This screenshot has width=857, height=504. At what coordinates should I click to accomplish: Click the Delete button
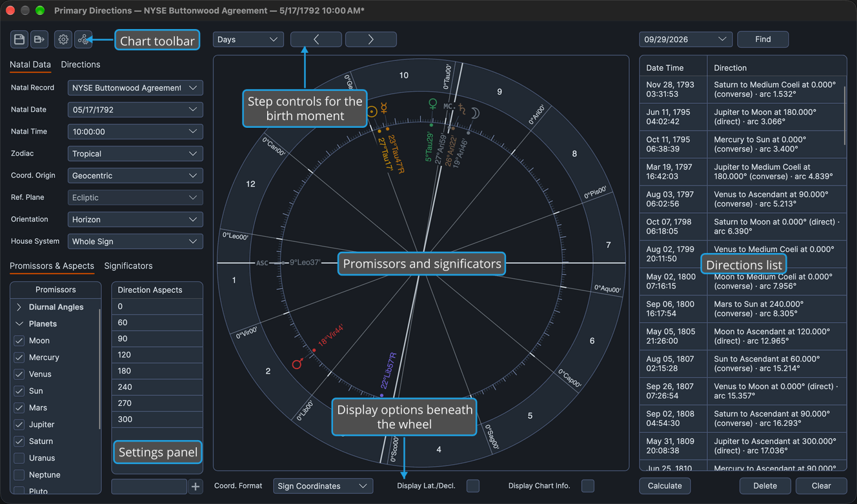765,486
